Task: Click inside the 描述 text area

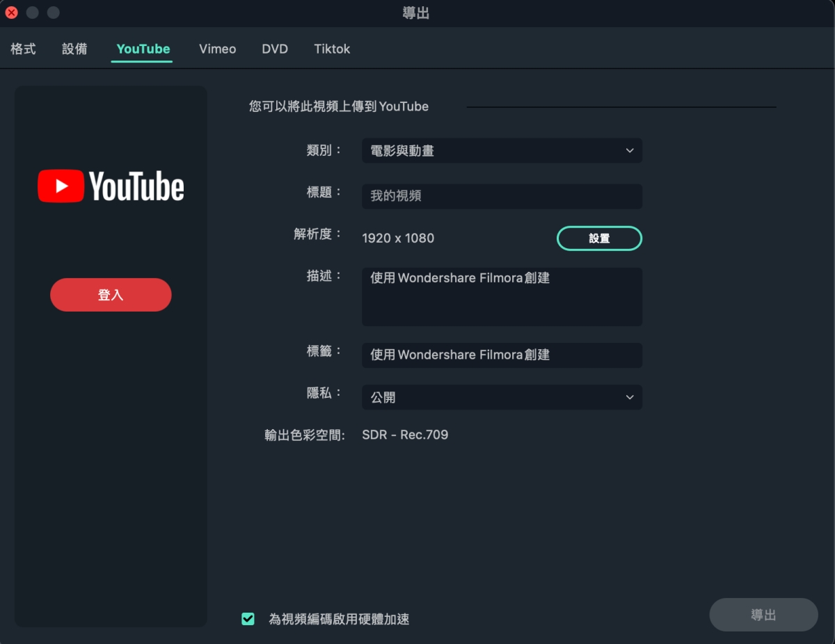Action: pos(502,297)
